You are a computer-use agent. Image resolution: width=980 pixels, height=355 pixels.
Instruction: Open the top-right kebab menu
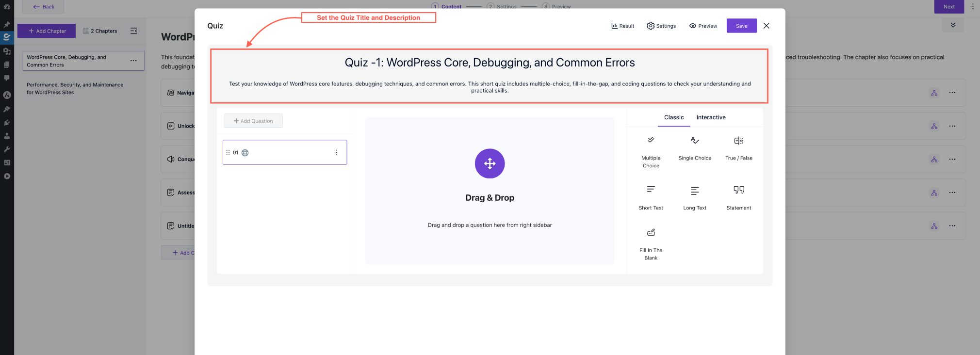[x=972, y=7]
